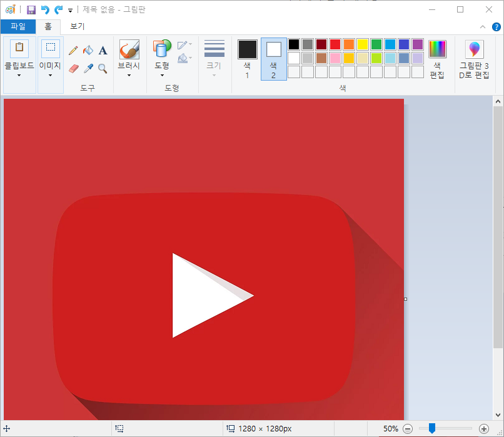Pick the dark red color swatch

[321, 44]
